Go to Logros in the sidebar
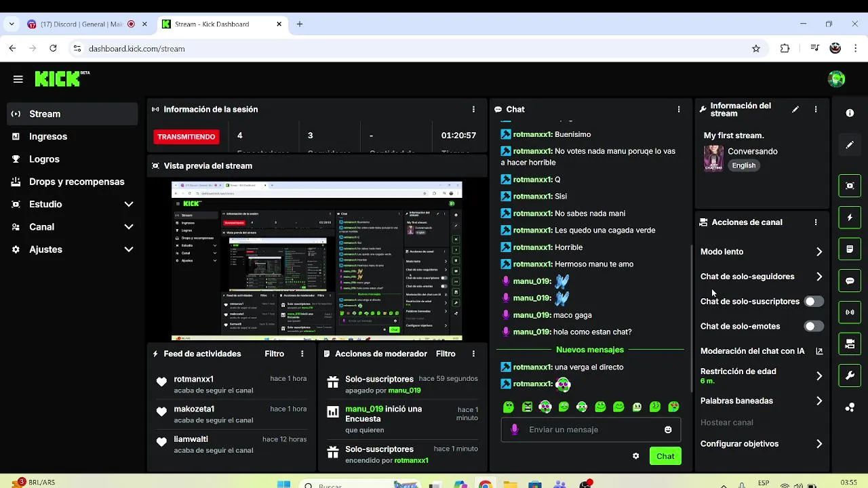The image size is (868, 488). pyautogui.click(x=72, y=159)
